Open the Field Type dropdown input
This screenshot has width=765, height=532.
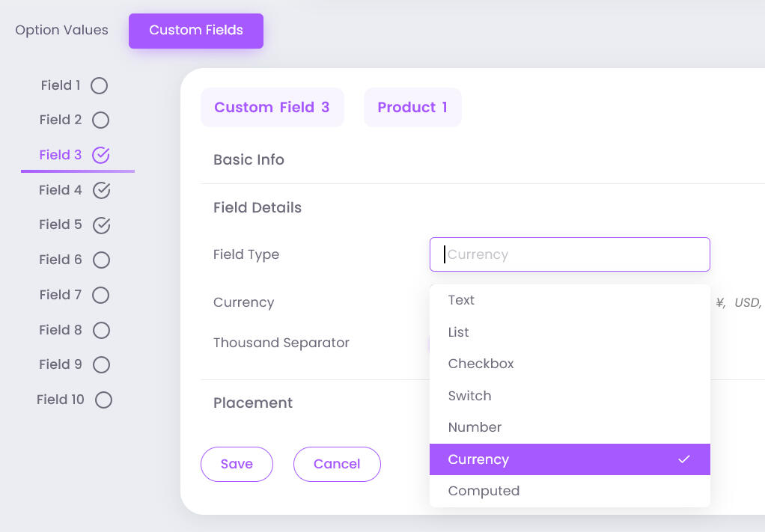pos(570,254)
